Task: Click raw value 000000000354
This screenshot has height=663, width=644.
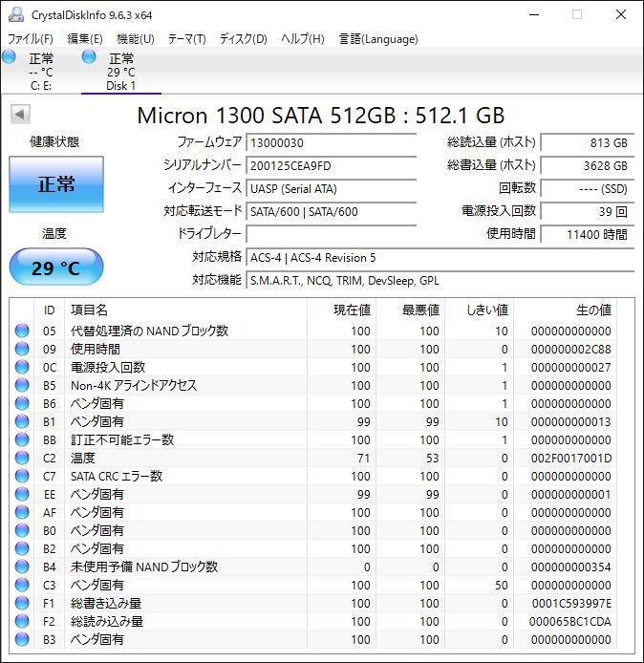Action: tap(570, 567)
